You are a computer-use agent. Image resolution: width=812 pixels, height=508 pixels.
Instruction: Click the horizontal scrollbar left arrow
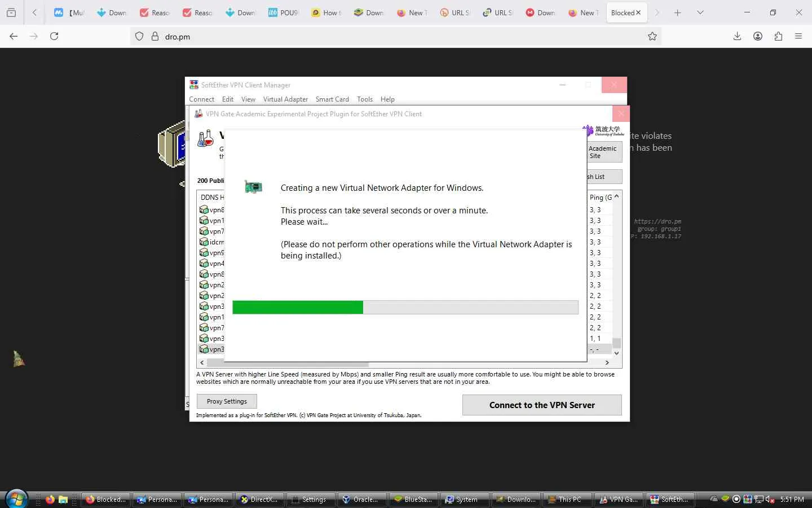point(202,362)
